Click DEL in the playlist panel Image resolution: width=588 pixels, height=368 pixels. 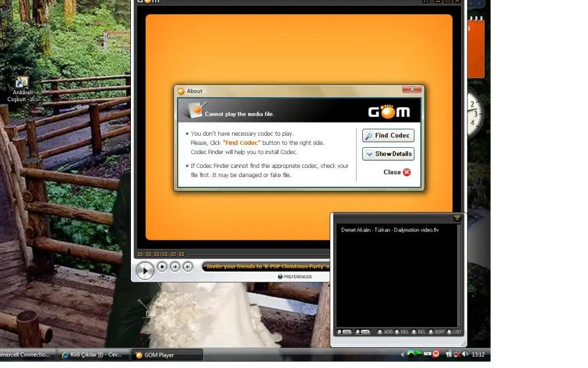pos(401,332)
